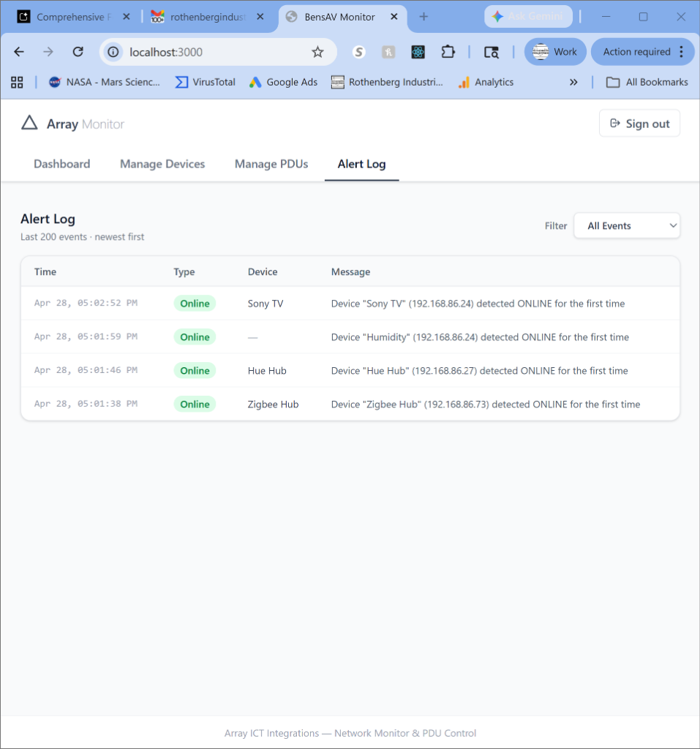Open the Manage PDUs tab
Viewport: 700px width, 749px height.
[x=271, y=164]
